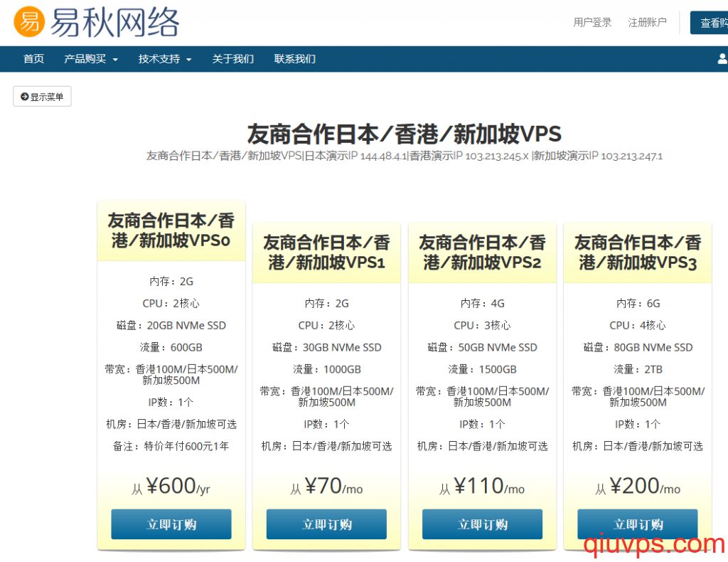
Task: Order VPS3 via its 立即订购 button
Action: (x=637, y=524)
